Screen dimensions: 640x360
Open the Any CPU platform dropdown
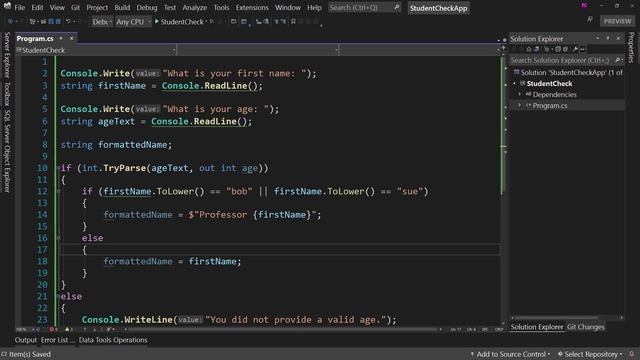click(x=133, y=21)
